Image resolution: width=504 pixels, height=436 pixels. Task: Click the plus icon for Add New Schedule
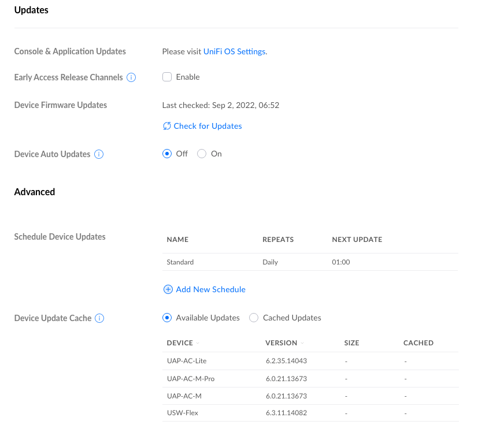168,289
